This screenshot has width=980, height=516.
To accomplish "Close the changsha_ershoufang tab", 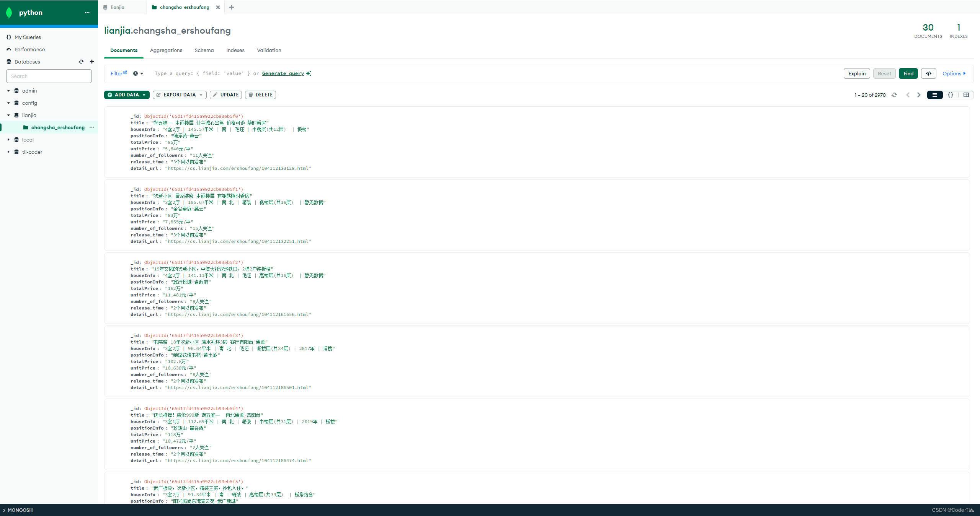I will click(218, 7).
